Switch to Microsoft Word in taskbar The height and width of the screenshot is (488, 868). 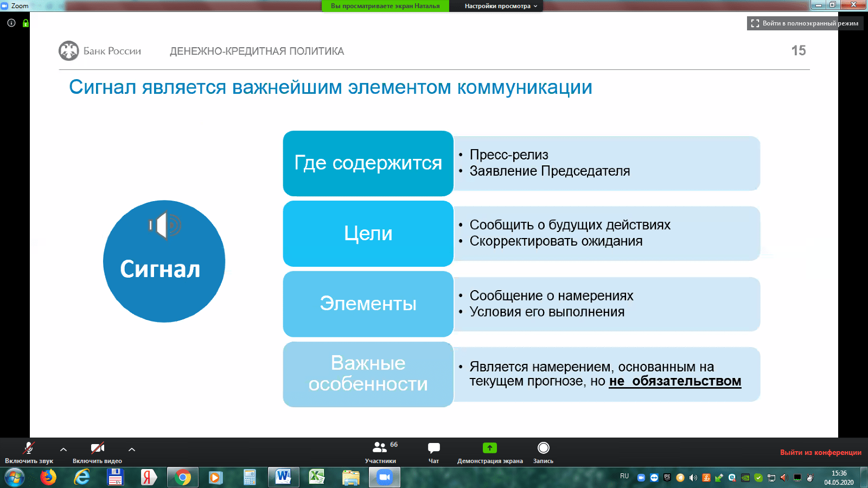coord(283,477)
